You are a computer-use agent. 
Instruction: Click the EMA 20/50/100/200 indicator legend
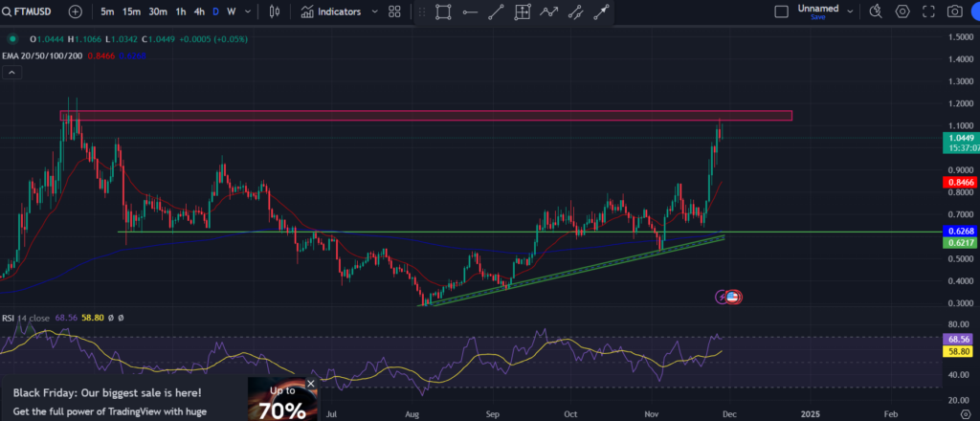pos(43,56)
